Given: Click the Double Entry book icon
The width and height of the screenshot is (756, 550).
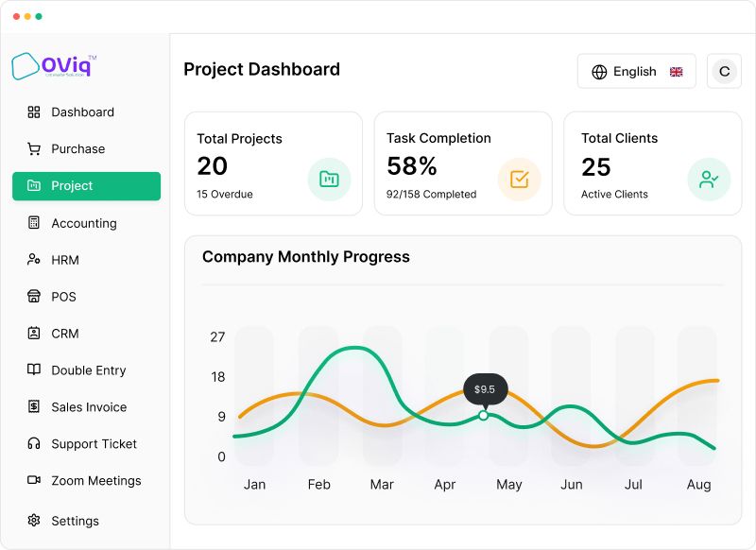Looking at the screenshot, I should [34, 370].
